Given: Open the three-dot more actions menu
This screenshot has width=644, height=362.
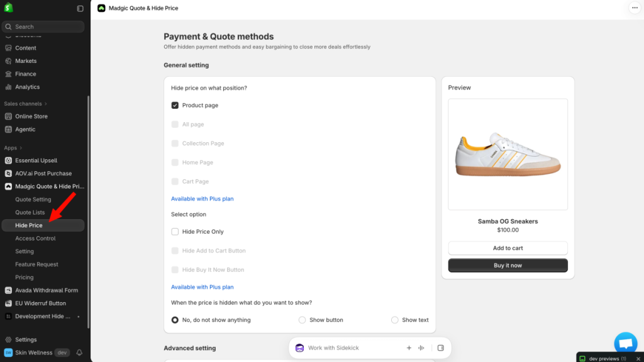Looking at the screenshot, I should click(635, 8).
